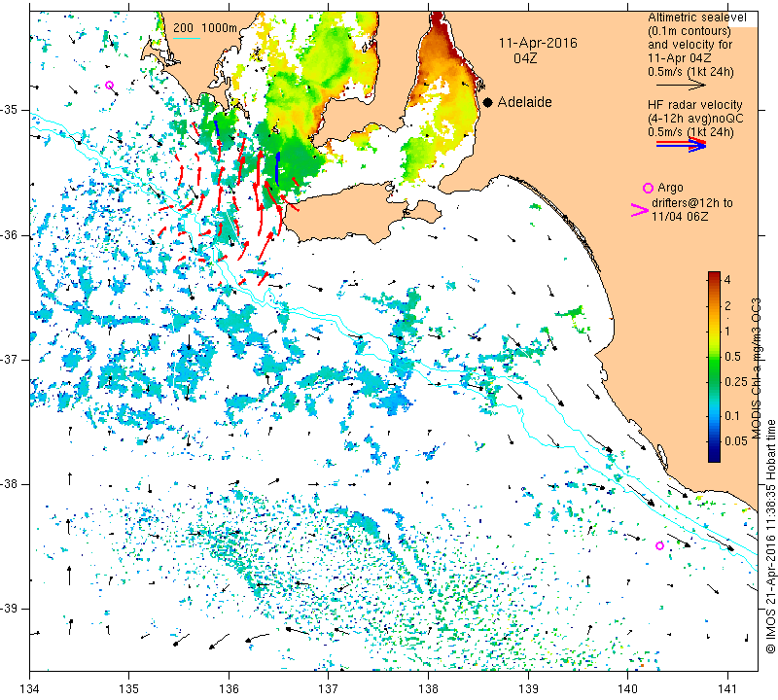Click the 'drifters@12h to' legend text
This screenshot has height=700, width=778.
coord(692,203)
